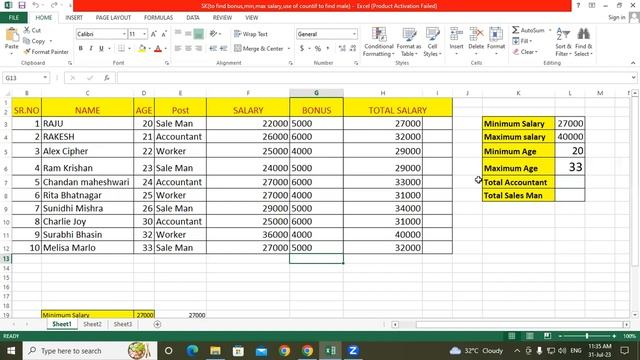Click Sign in link

[x=617, y=17]
